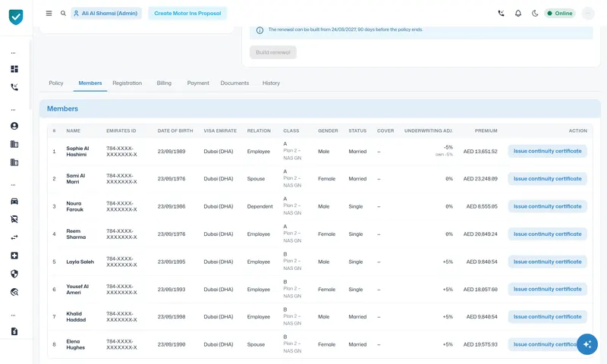Toggle dark mode with the moon icon

click(x=535, y=13)
